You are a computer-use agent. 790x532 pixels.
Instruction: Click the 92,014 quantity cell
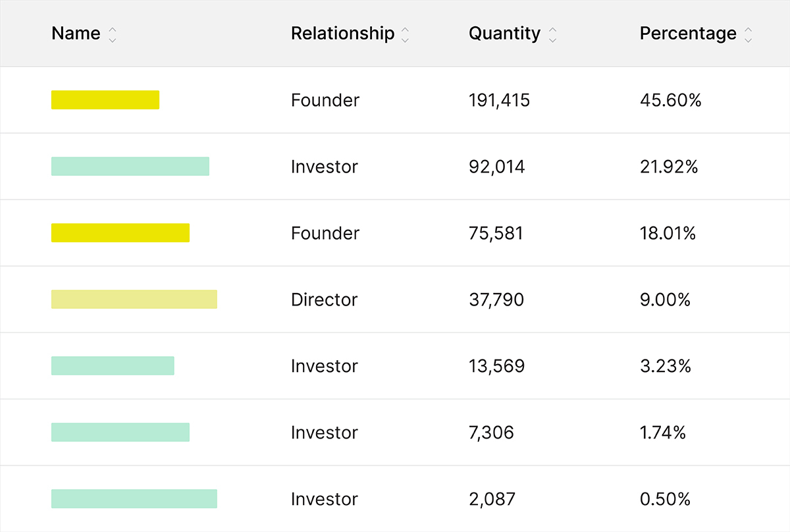point(496,167)
